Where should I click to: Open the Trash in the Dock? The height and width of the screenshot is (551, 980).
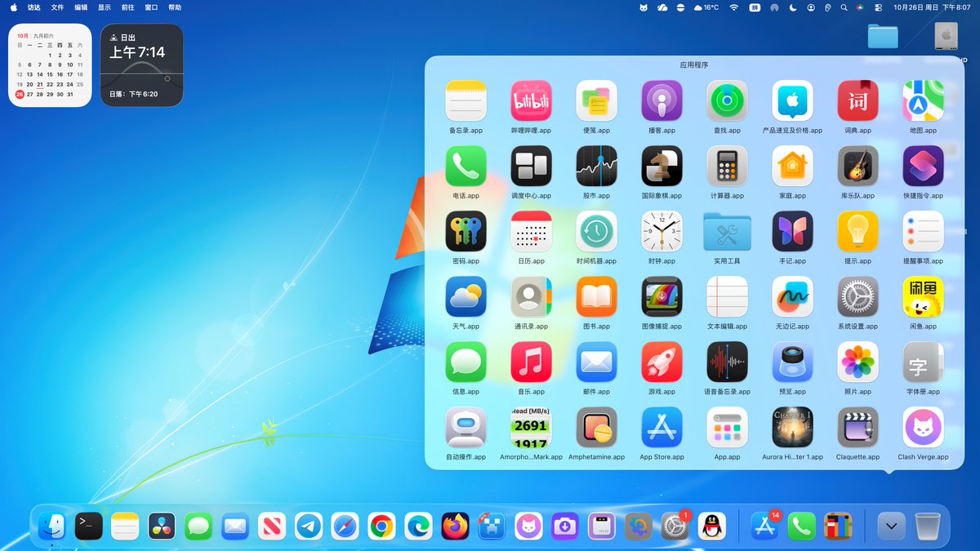(x=927, y=527)
